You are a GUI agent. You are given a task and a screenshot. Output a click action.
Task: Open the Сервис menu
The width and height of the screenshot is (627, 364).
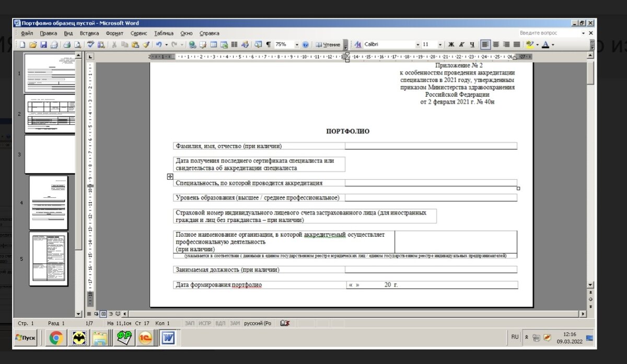coord(138,33)
